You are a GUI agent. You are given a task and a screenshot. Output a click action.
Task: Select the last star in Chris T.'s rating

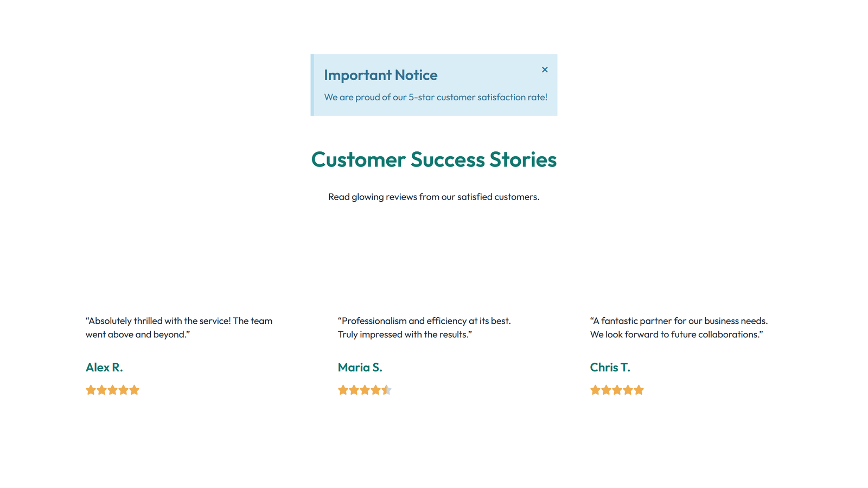639,390
